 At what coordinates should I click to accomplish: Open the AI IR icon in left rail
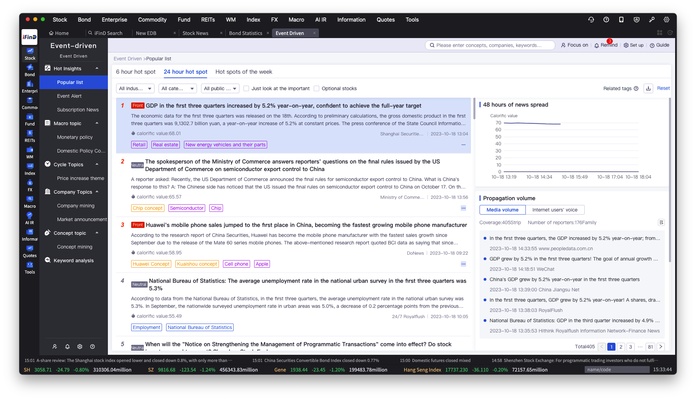click(x=30, y=218)
